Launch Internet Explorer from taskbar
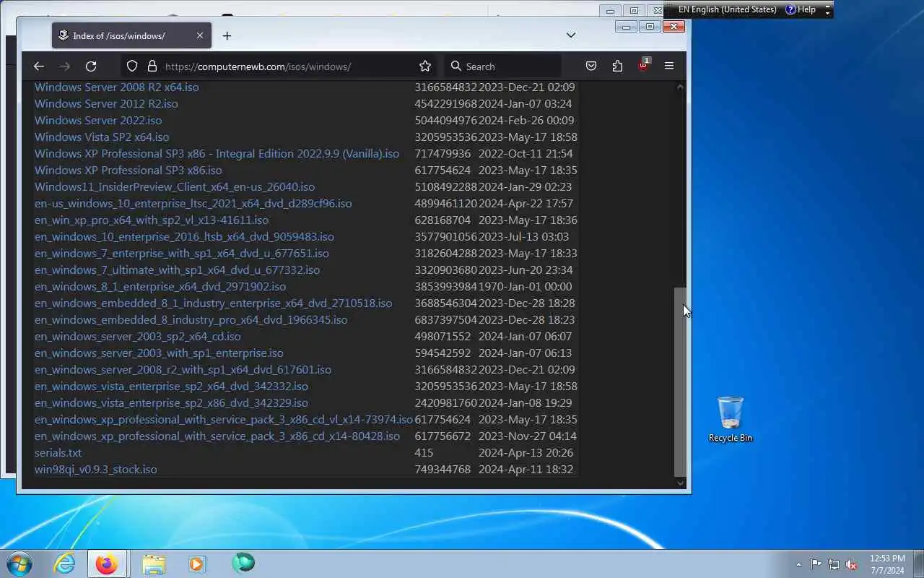 click(65, 564)
